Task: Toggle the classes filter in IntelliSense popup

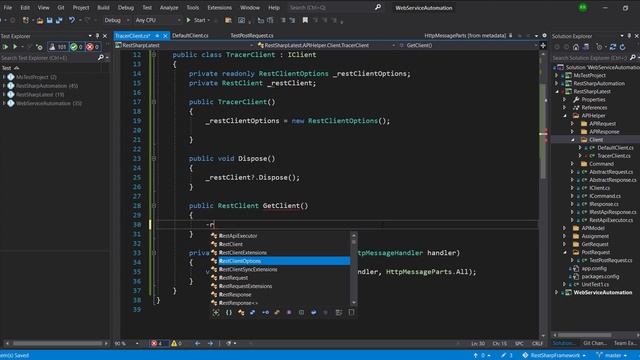Action: tap(241, 313)
